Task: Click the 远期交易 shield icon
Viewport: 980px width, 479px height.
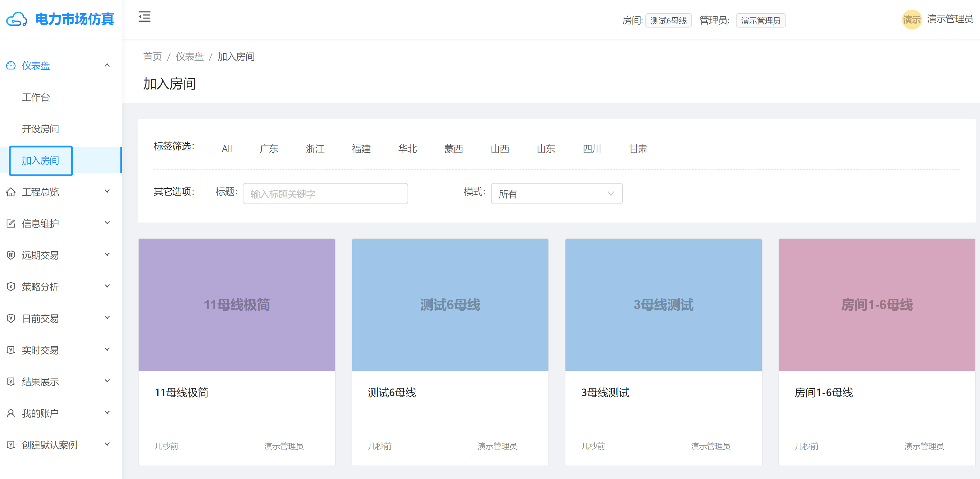Action: [x=11, y=255]
